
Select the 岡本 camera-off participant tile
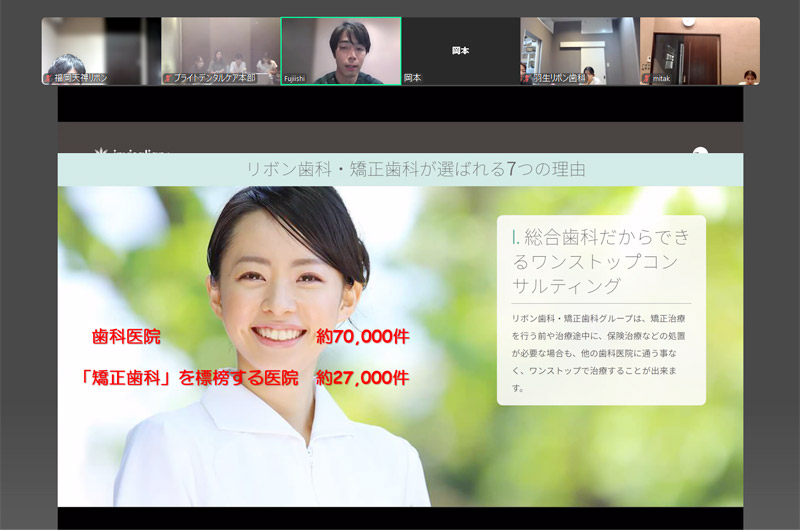[x=461, y=51]
